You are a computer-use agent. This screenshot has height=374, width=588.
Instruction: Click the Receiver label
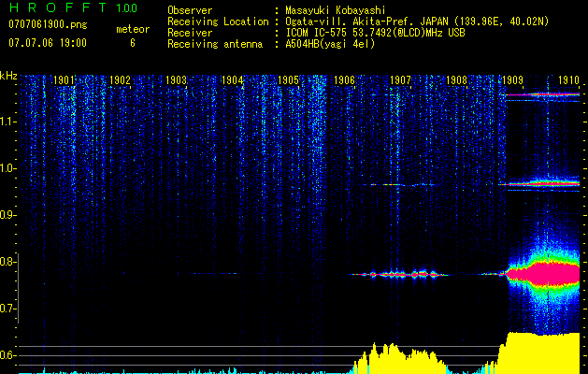(190, 33)
